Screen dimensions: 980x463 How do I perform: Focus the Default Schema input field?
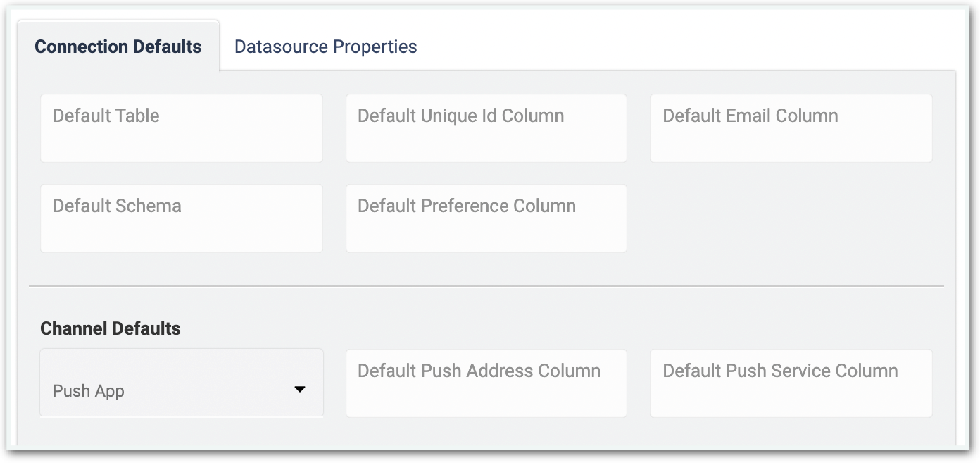182,218
